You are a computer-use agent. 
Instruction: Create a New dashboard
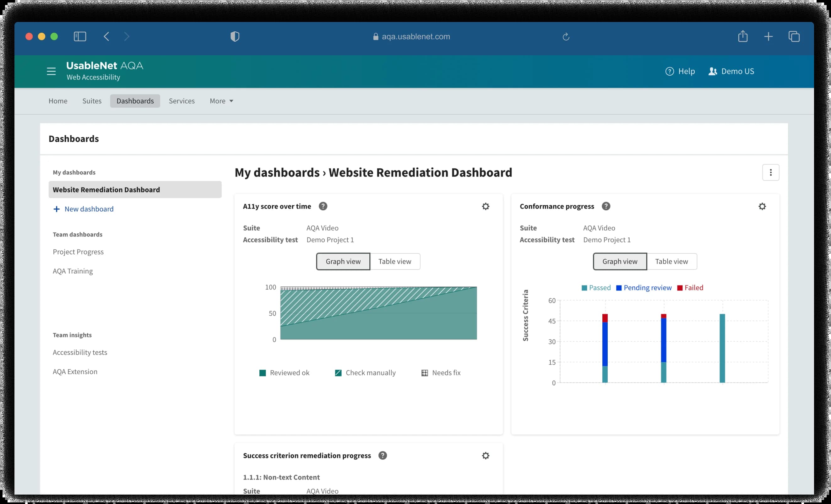coord(83,209)
